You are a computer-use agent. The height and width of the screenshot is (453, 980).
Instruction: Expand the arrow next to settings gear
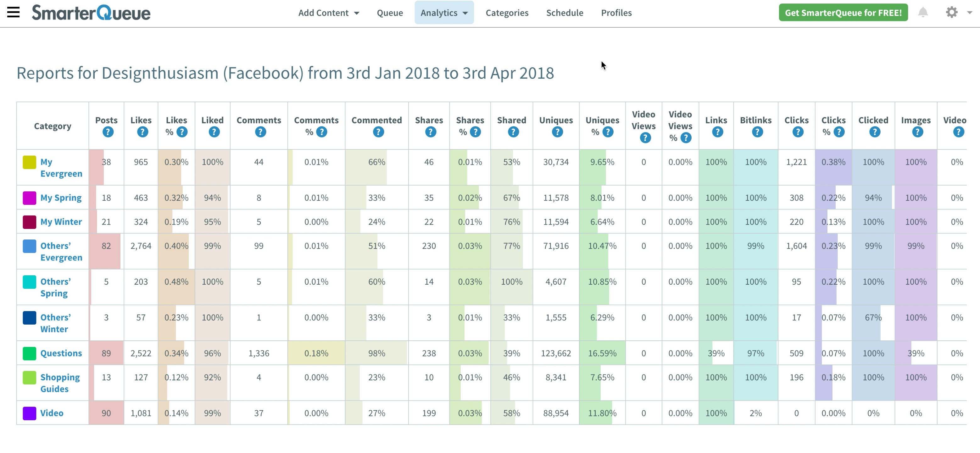(969, 13)
